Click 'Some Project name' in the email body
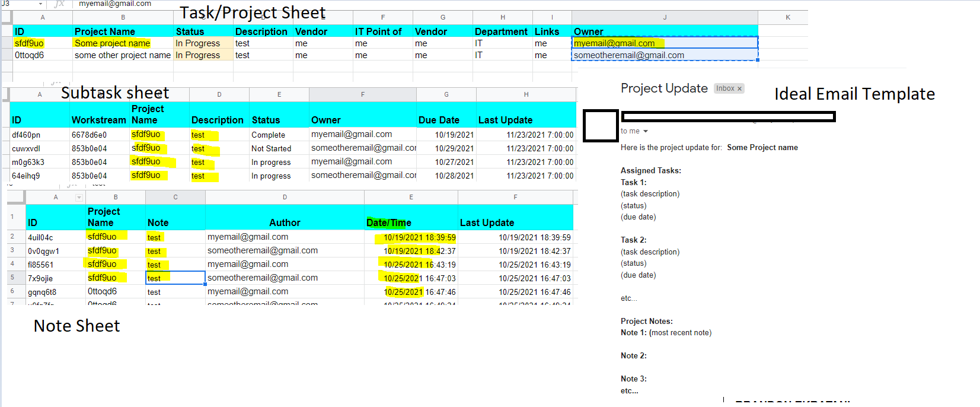 762,148
